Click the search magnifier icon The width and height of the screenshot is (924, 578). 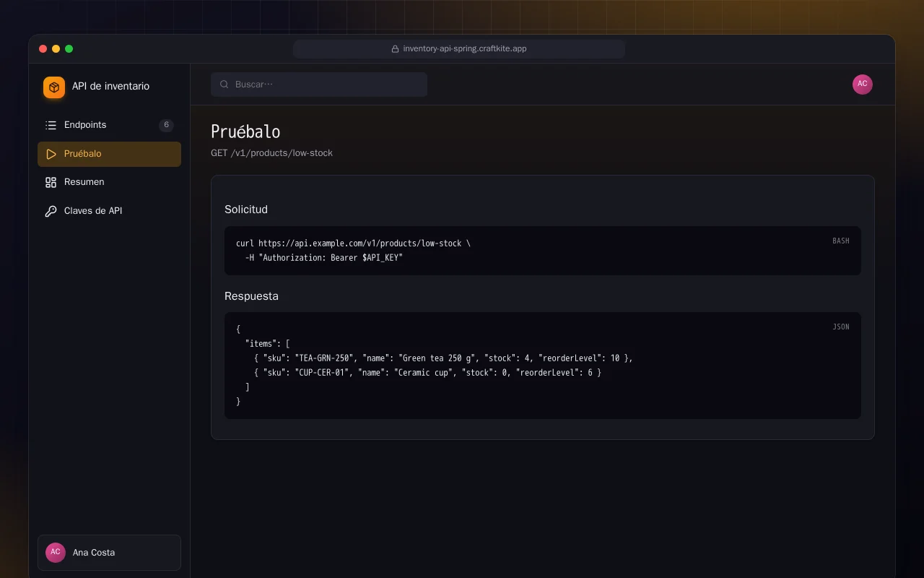click(225, 85)
